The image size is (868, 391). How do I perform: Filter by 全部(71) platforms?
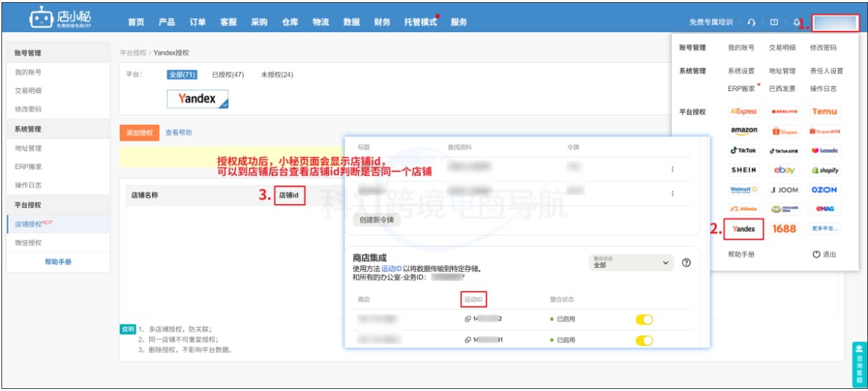[x=182, y=74]
